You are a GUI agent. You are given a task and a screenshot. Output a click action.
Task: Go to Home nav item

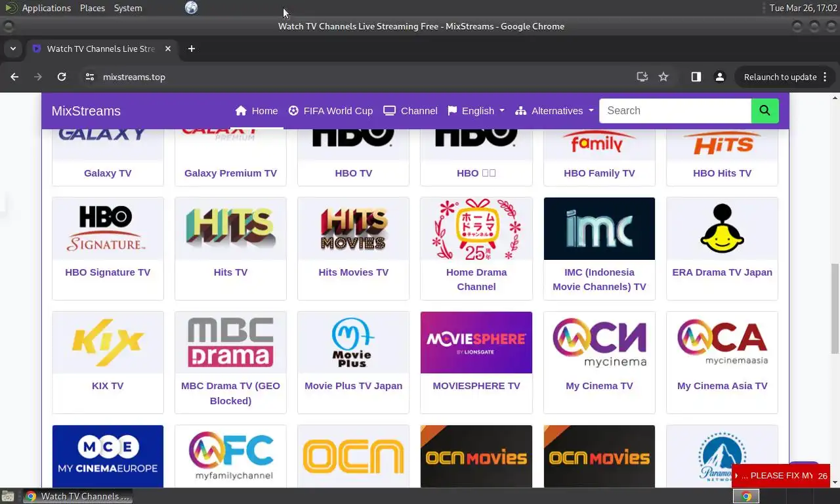tap(257, 111)
